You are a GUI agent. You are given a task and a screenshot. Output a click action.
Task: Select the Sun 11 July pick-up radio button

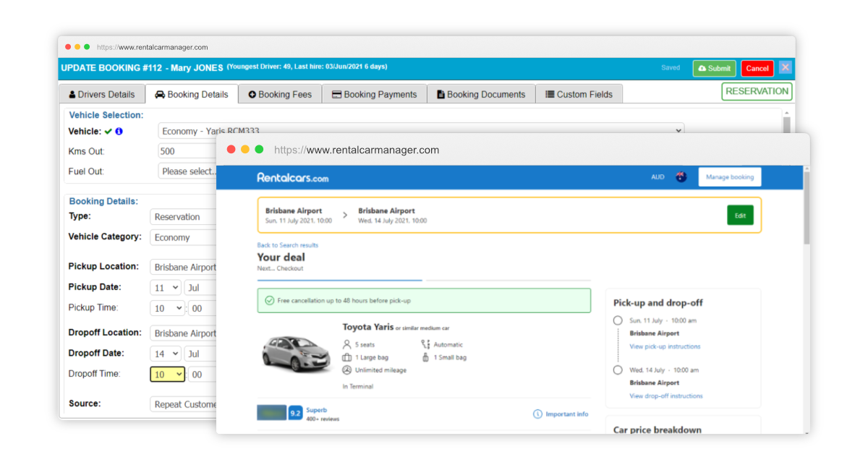tap(617, 320)
